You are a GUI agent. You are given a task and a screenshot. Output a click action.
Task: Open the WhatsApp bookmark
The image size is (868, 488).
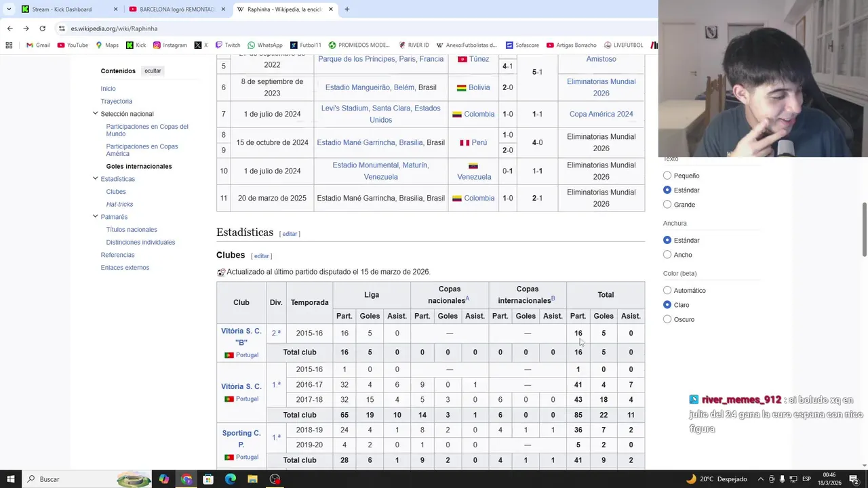click(264, 45)
